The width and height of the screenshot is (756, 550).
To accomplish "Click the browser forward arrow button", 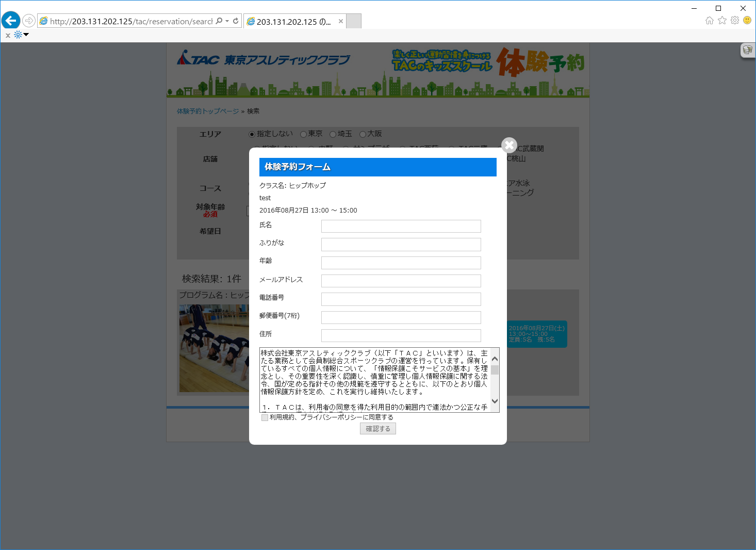I will tap(29, 21).
